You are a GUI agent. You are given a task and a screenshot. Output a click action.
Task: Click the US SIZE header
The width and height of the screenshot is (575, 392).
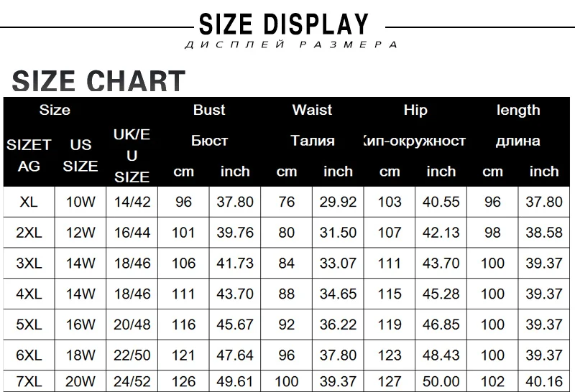[x=80, y=155]
